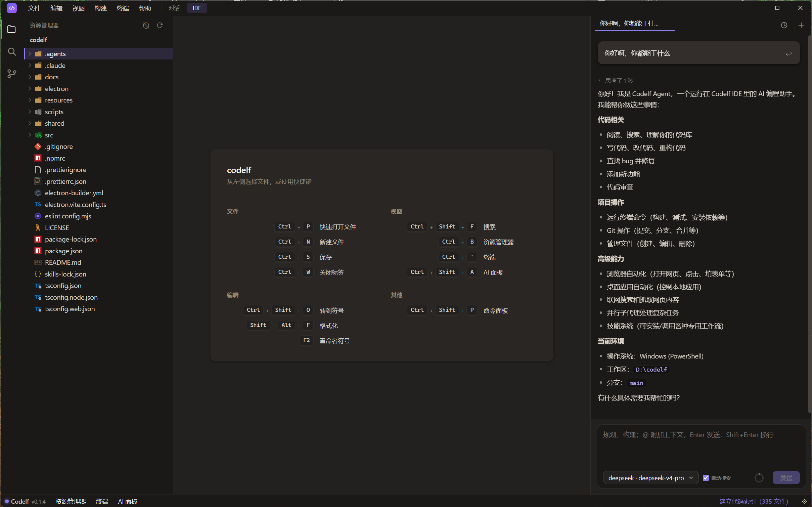
Task: Click 建立代码索引 (335 文件) status
Action: coord(754,502)
